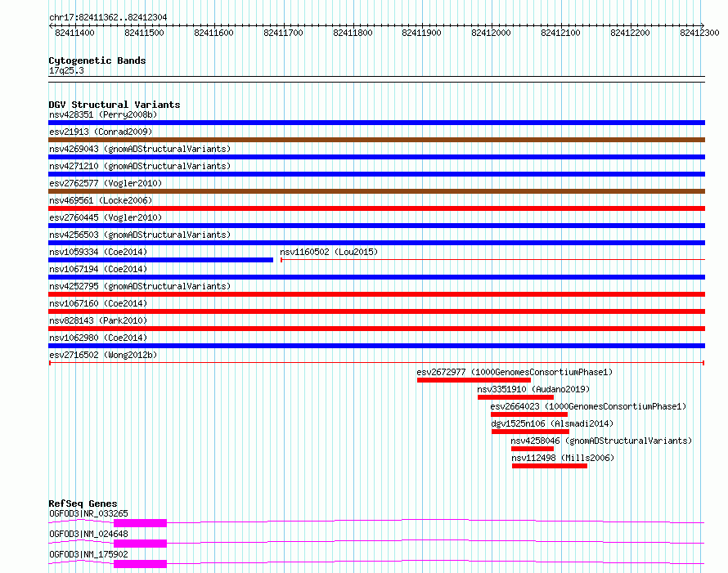Click esv2716502 (Wong2012b) label
The height and width of the screenshot is (573, 728).
[103, 355]
